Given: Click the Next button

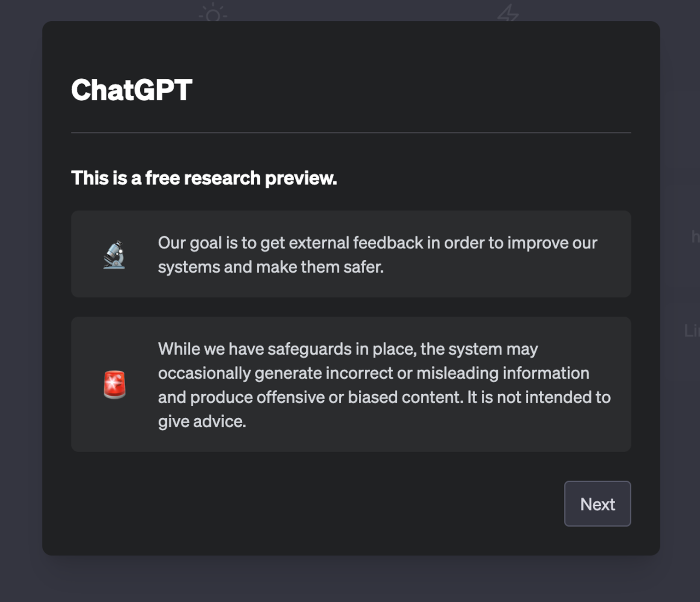Looking at the screenshot, I should tap(597, 504).
